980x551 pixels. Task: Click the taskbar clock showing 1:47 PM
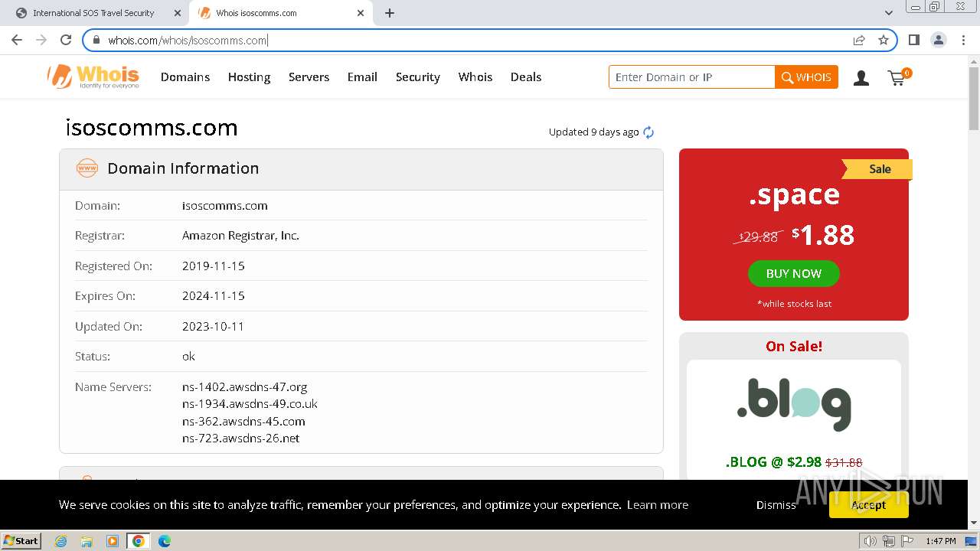(941, 541)
